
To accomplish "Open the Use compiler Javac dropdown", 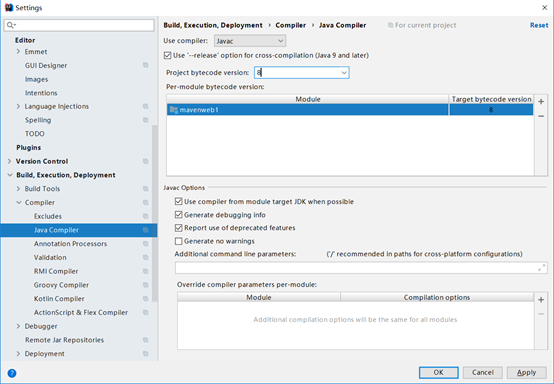I will point(250,41).
